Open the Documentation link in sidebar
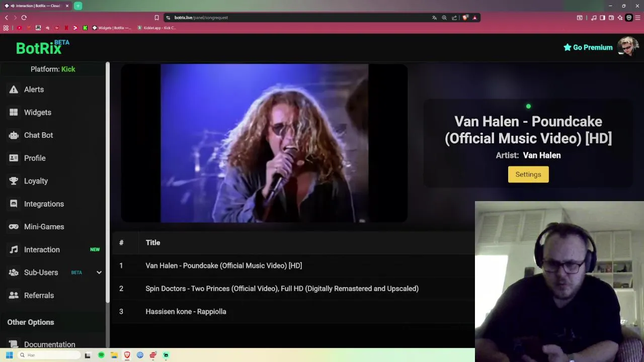 click(x=49, y=344)
